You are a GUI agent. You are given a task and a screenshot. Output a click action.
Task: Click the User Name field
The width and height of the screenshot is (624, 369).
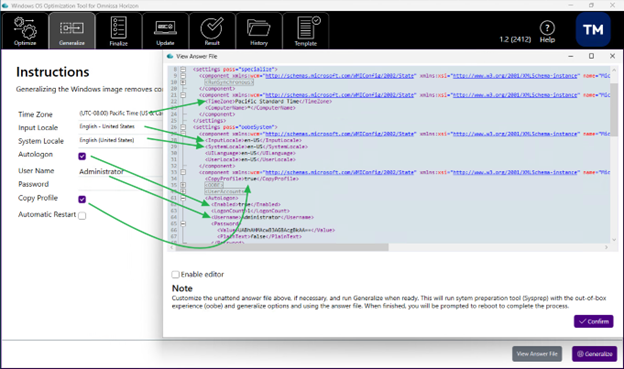tap(121, 172)
